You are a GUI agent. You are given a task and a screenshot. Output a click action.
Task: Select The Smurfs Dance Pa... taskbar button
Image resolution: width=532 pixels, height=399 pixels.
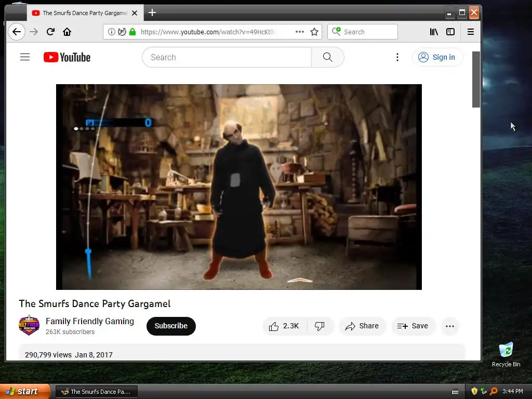click(x=96, y=392)
